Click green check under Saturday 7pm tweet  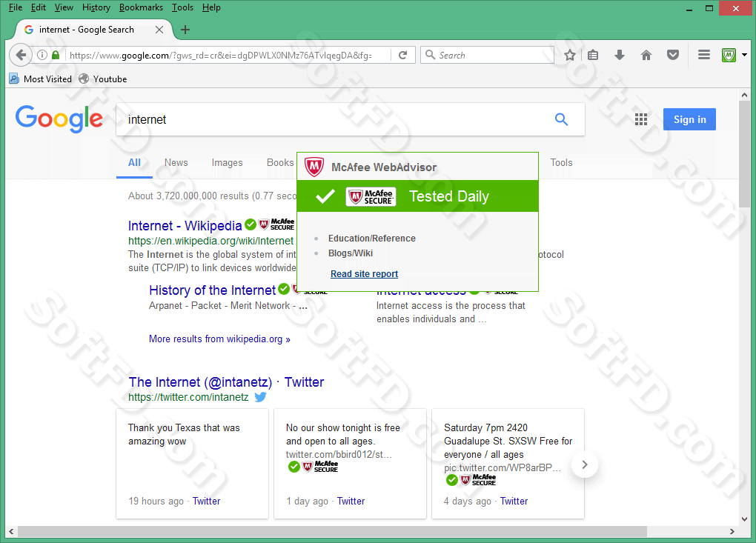(452, 480)
